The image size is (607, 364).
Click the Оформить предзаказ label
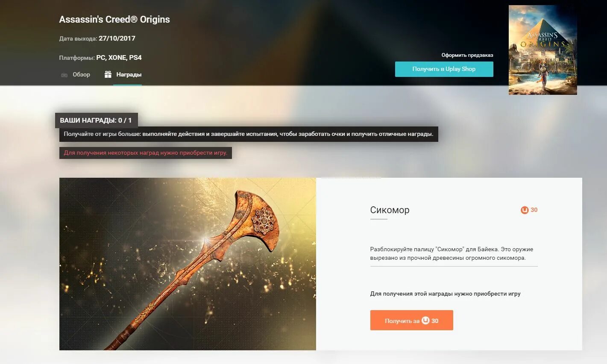point(467,55)
